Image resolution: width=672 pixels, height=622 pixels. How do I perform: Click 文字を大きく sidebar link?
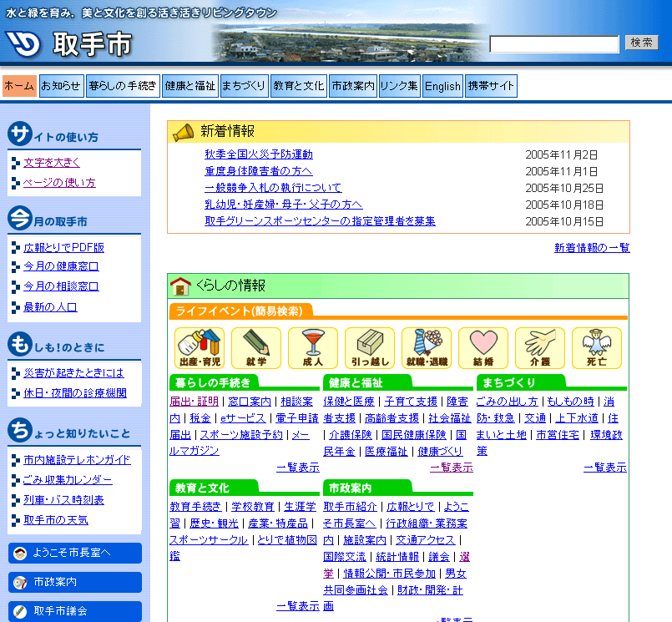(x=52, y=162)
